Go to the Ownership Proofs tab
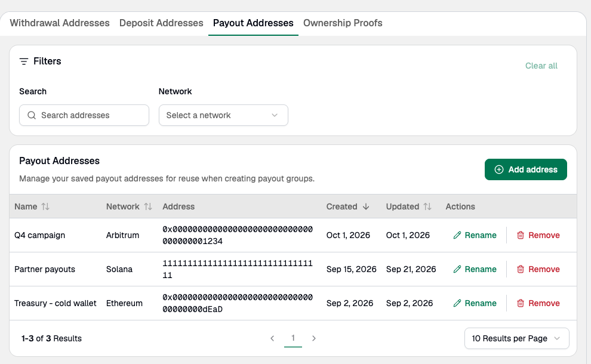The image size is (591, 364). [x=343, y=23]
